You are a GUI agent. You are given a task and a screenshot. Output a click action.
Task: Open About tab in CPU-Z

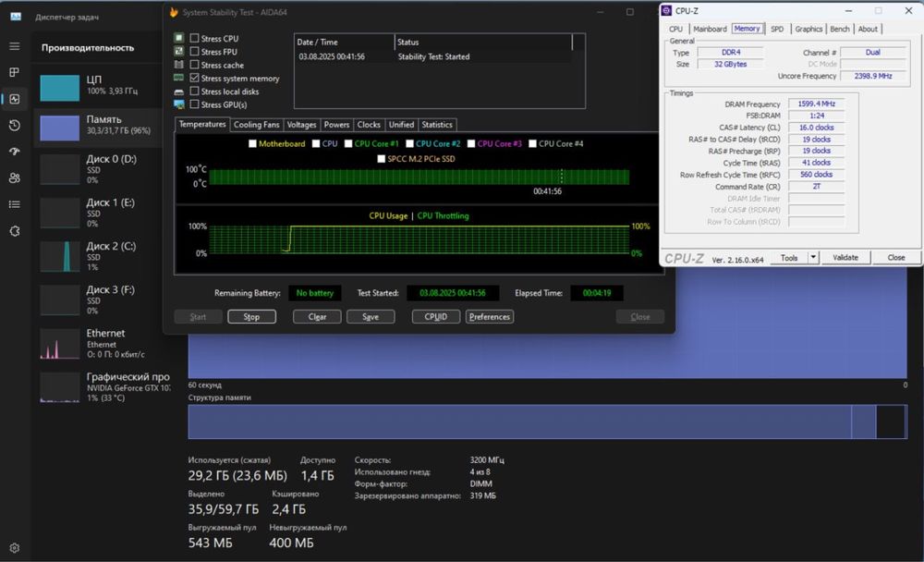point(868,29)
